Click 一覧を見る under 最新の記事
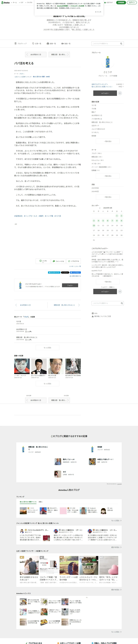Screen dimensions: 138x644 point(108,141)
